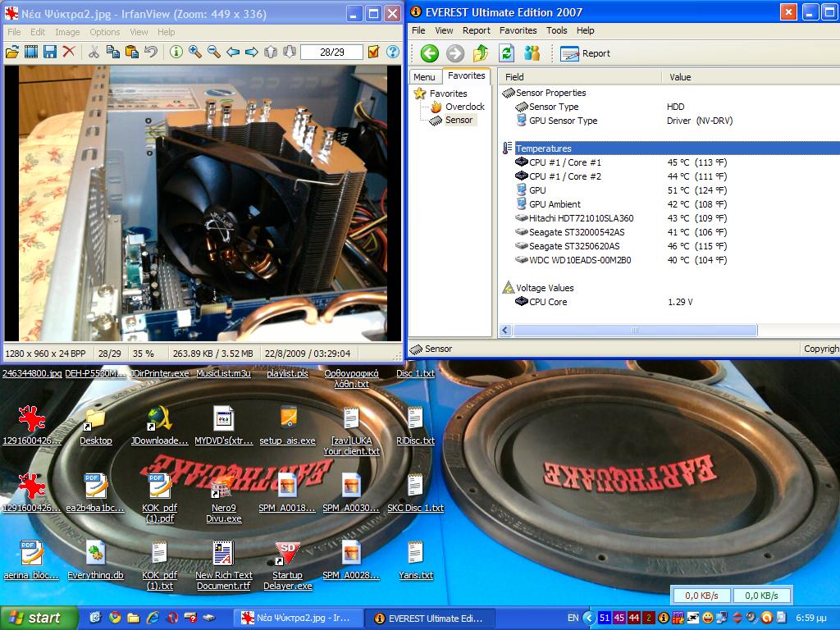This screenshot has width=840, height=630.
Task: Click the greyed down arrow icon in IrfanView
Action: (x=290, y=52)
